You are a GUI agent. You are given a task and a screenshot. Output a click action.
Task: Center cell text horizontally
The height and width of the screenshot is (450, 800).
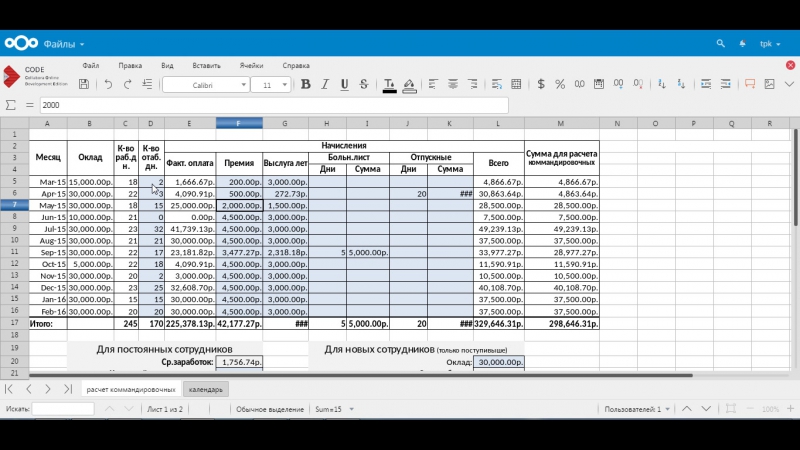[x=453, y=85]
